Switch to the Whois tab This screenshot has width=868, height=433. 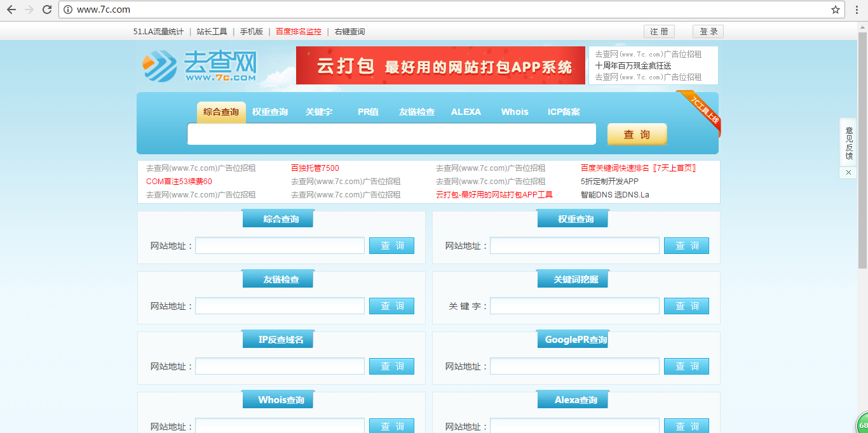[515, 112]
